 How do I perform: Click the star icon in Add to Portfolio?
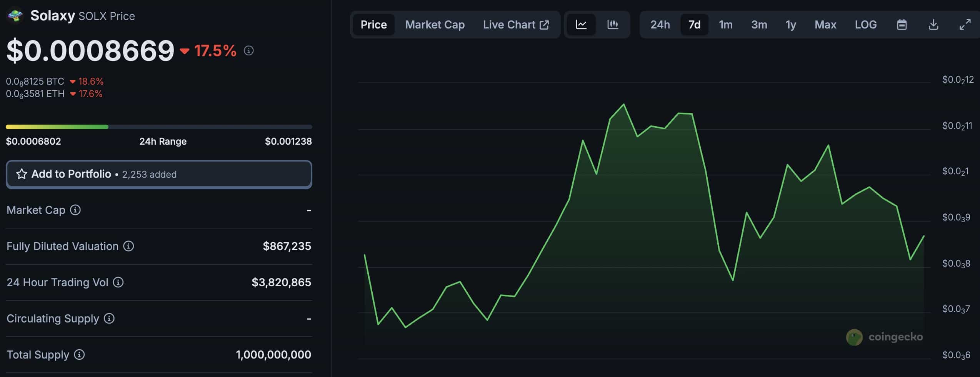(x=22, y=174)
